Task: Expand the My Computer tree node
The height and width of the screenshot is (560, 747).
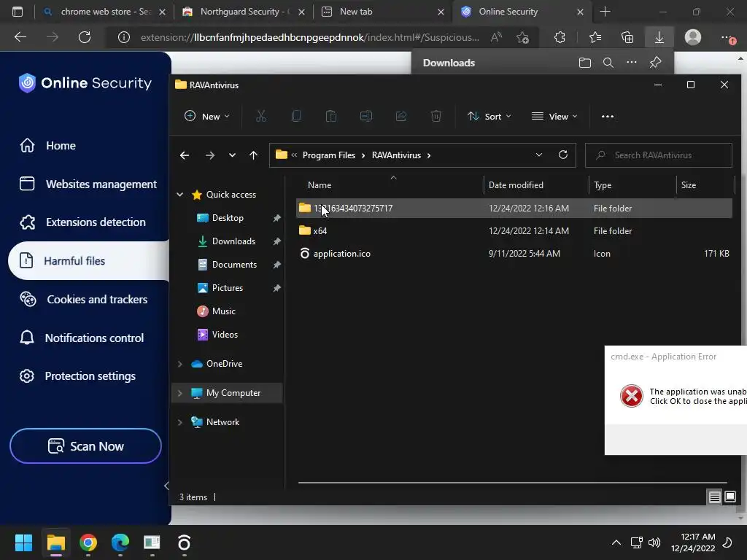Action: tap(180, 393)
